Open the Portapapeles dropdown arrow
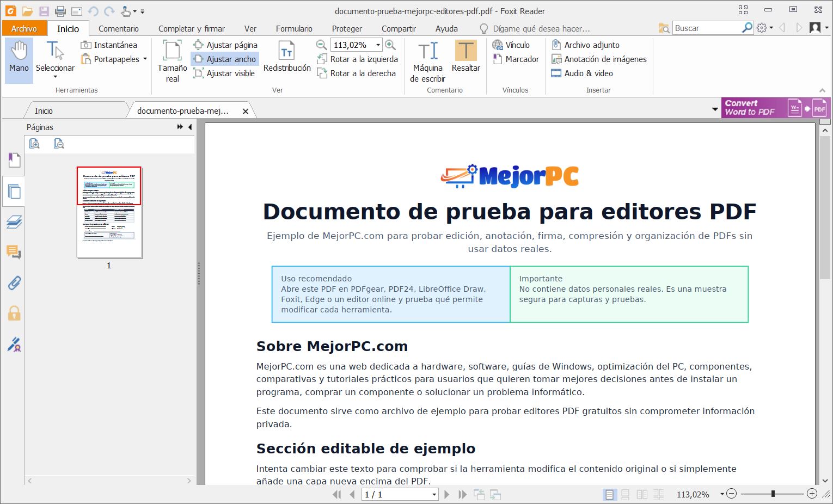 click(x=145, y=59)
